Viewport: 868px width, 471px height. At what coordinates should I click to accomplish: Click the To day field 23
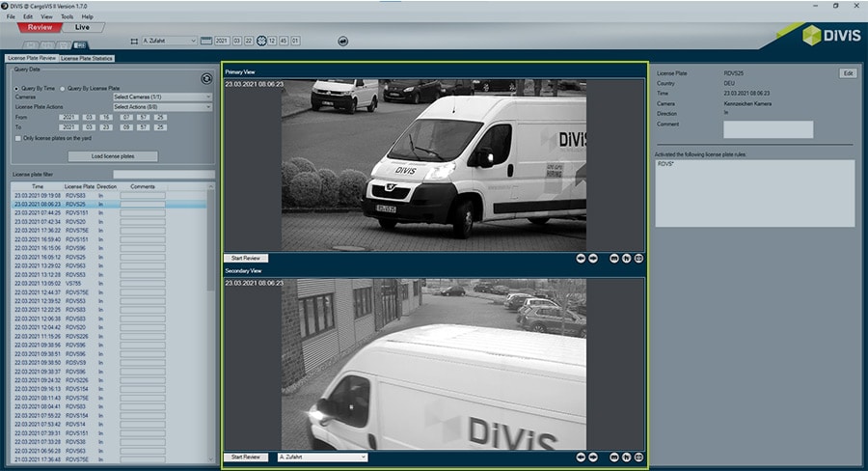(106, 126)
